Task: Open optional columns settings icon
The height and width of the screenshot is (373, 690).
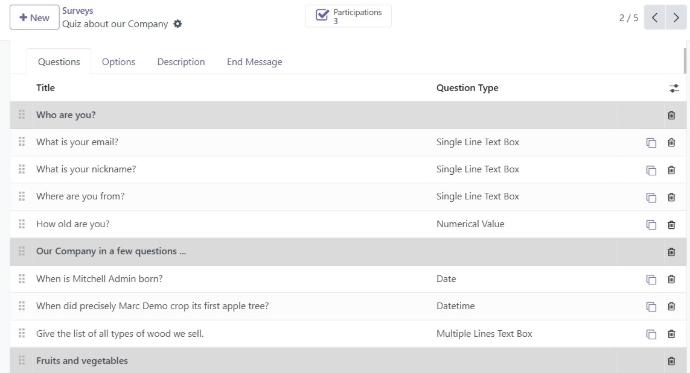Action: point(674,88)
